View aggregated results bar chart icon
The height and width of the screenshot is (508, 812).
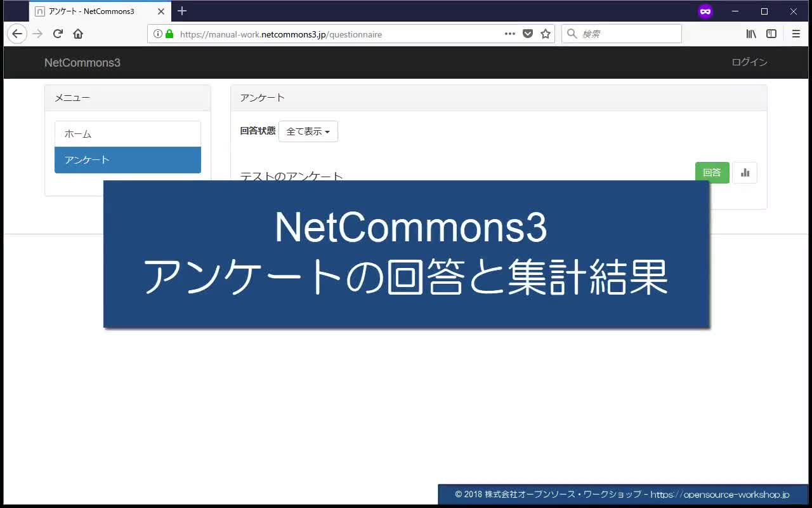pos(745,173)
